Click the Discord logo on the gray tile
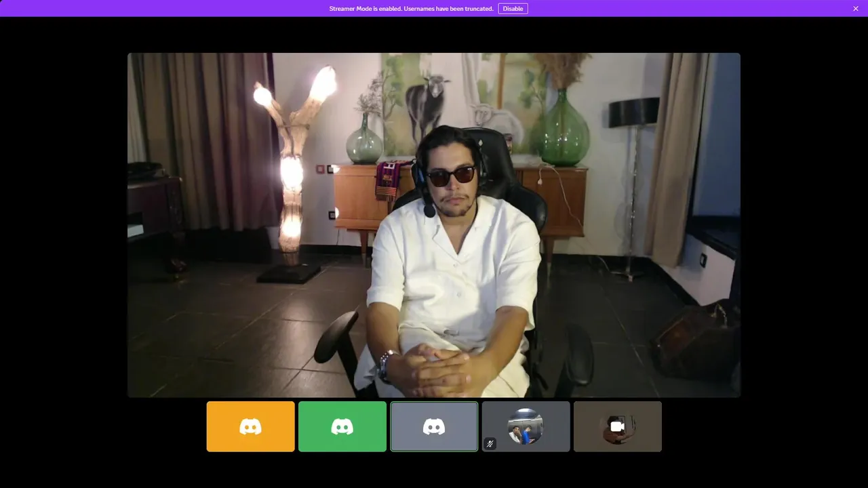 tap(434, 426)
